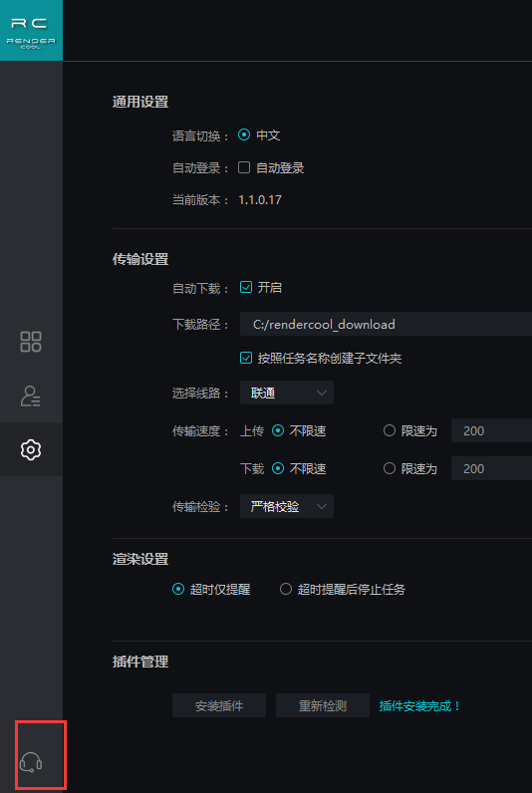The image size is (532, 793).
Task: Click the 通用设置 heading
Action: [140, 103]
